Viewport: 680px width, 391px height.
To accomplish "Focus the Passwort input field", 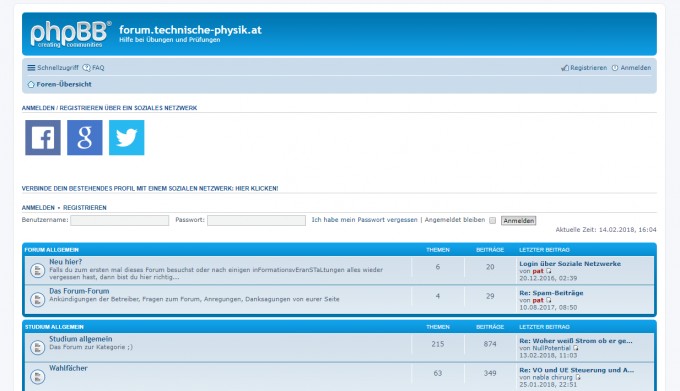I will coord(256,220).
